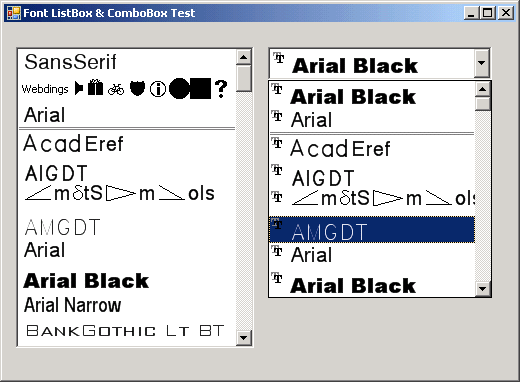This screenshot has width=520, height=382.
Task: Click the TrueType icon next to highlighted AMGDT
Action: (277, 224)
